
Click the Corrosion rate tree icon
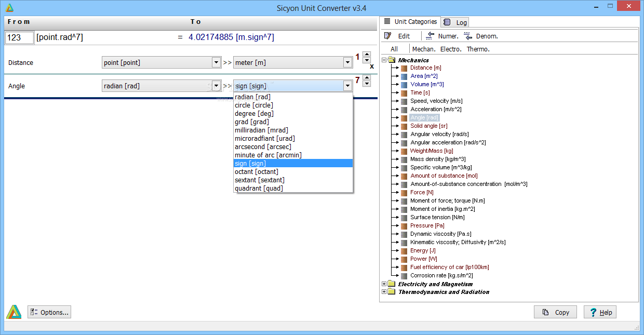(404, 275)
